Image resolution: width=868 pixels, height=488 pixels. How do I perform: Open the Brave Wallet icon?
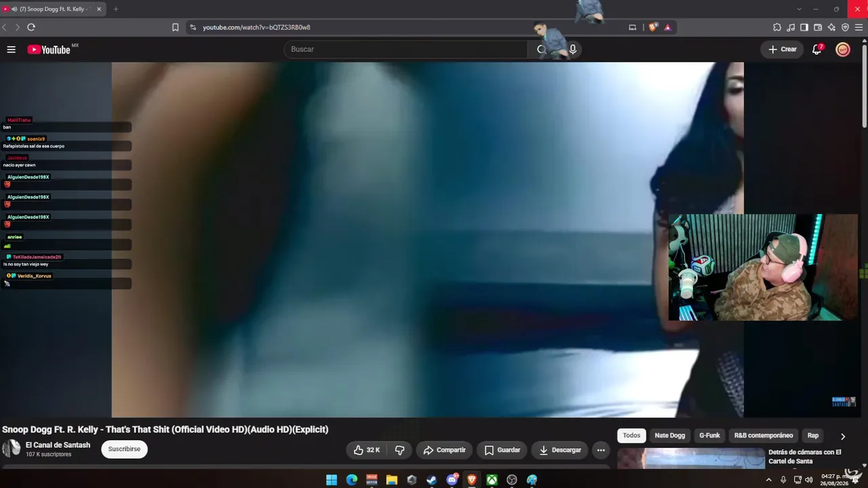point(818,27)
